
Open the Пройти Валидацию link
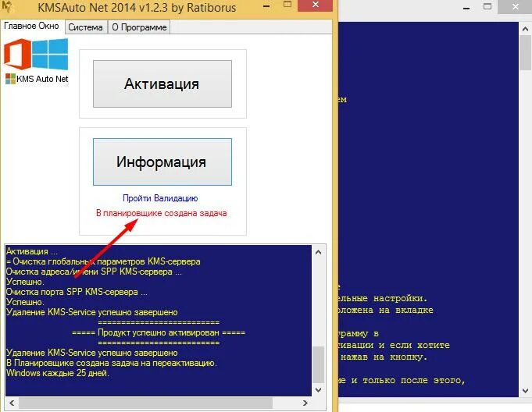pyautogui.click(x=160, y=198)
